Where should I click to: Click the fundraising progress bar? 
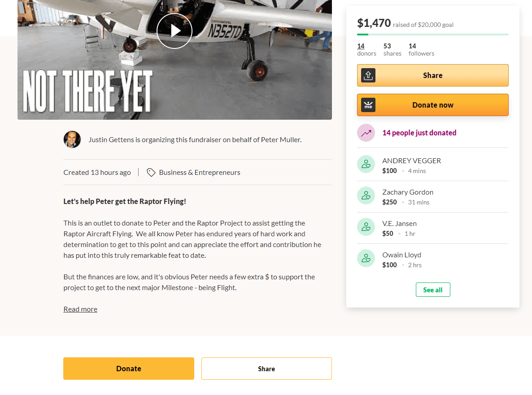[433, 35]
